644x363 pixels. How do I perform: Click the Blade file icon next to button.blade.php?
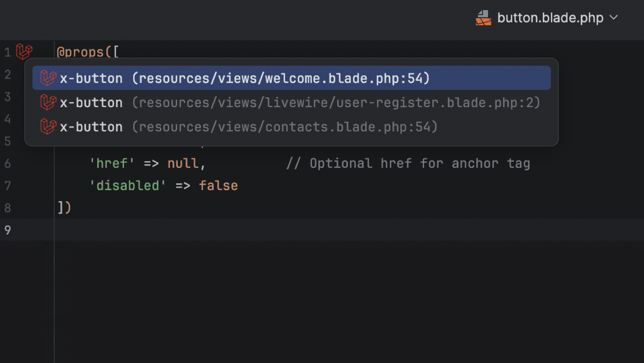pyautogui.click(x=483, y=18)
